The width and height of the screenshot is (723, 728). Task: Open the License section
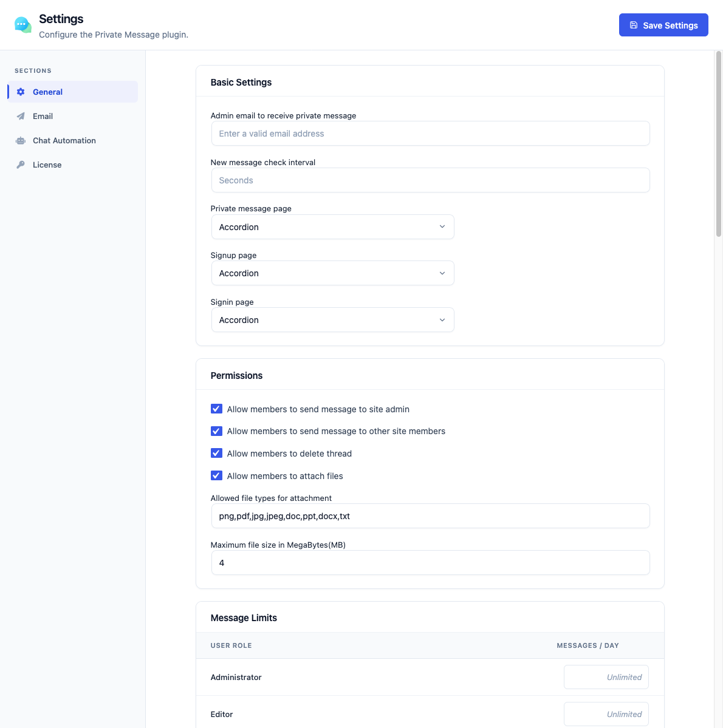72,165
